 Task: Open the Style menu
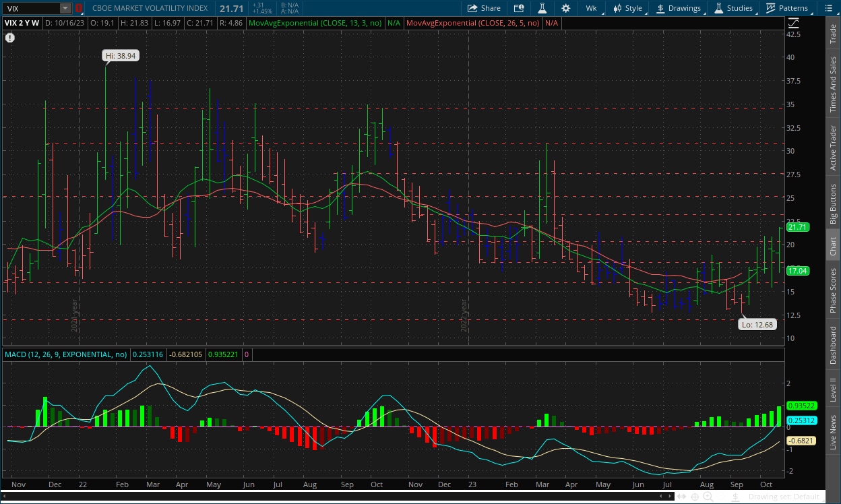pos(627,8)
